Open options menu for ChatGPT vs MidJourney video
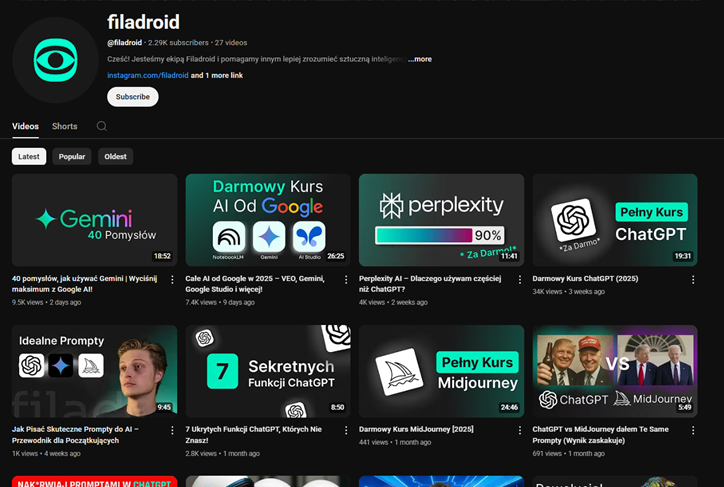This screenshot has width=724, height=487. [x=693, y=430]
